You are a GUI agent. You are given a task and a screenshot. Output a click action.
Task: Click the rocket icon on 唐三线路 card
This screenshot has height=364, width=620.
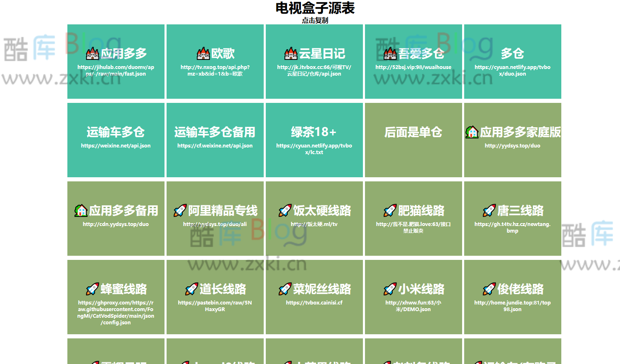(490, 210)
